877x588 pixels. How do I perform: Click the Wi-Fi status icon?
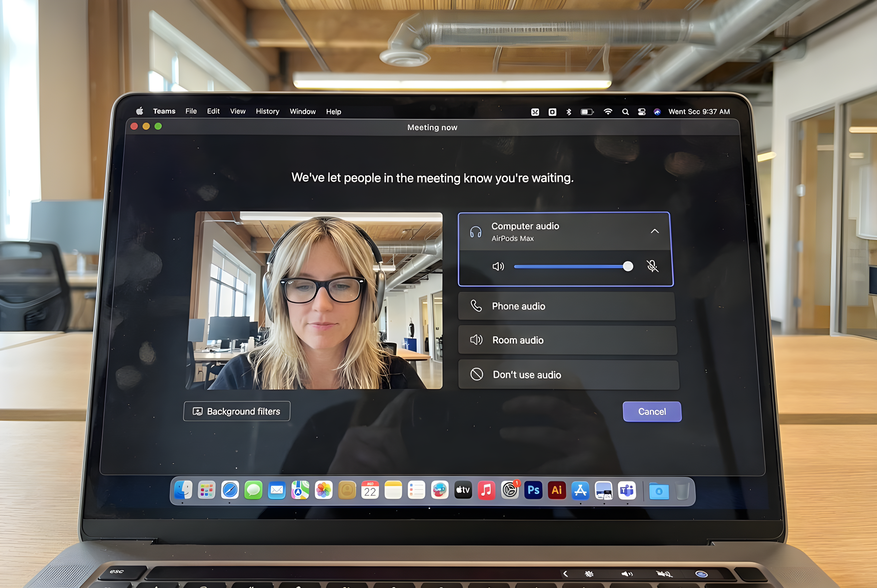click(x=608, y=112)
